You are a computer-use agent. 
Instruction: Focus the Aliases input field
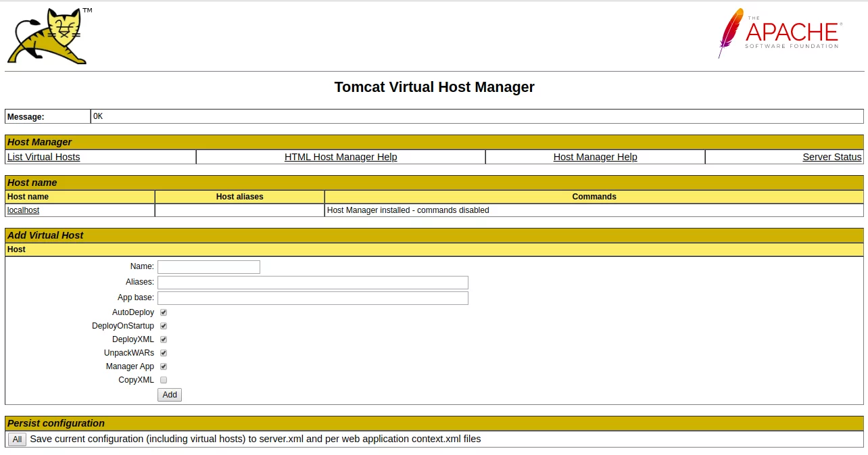(x=313, y=283)
